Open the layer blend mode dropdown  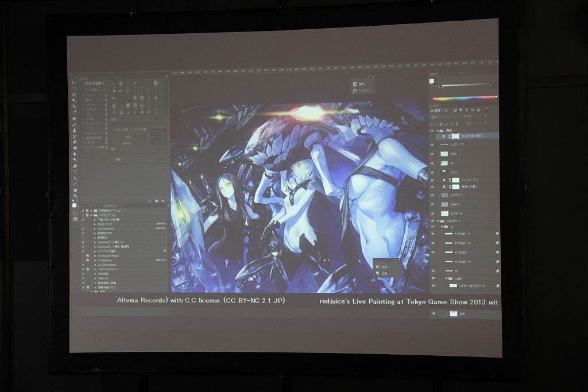pyautogui.click(x=443, y=117)
